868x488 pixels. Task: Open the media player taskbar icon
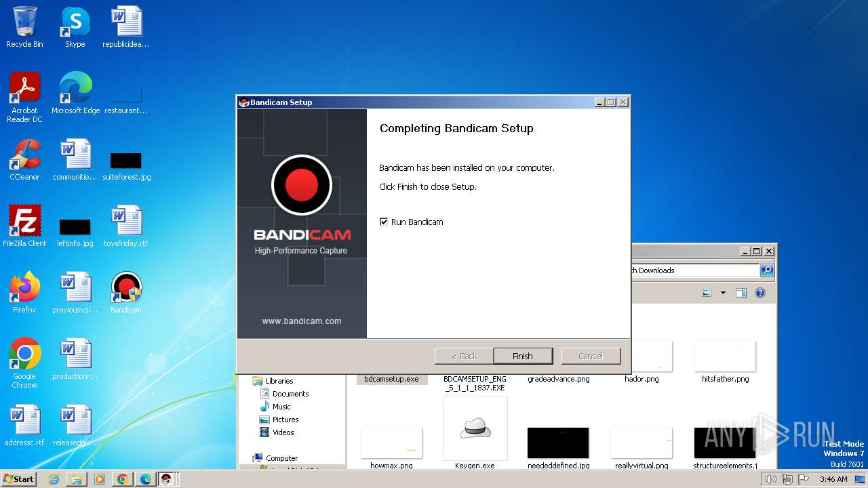(x=100, y=479)
